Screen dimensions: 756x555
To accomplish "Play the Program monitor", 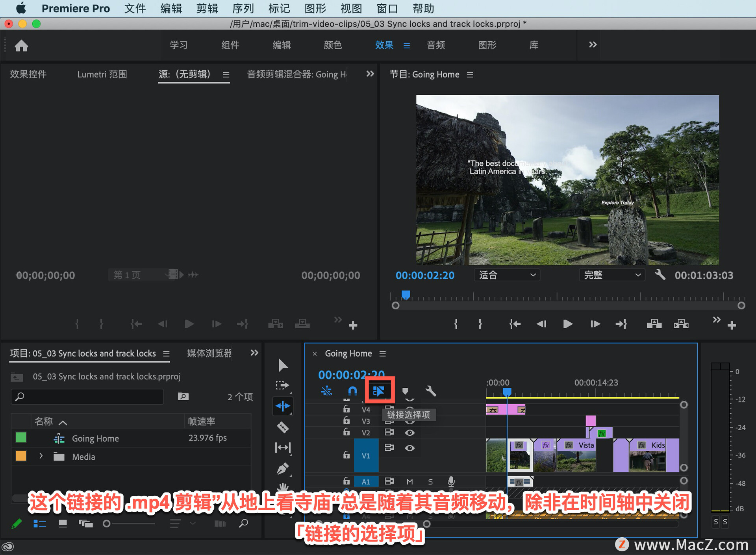I will (567, 324).
